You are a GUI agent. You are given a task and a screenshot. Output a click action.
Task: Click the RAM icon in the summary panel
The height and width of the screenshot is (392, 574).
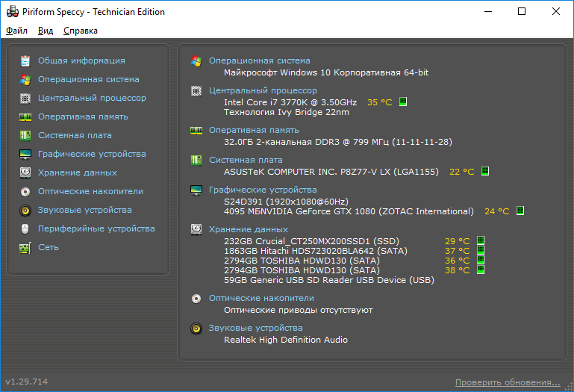click(x=196, y=131)
